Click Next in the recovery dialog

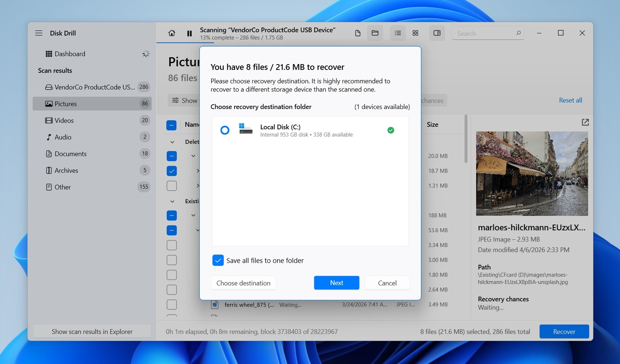337,283
